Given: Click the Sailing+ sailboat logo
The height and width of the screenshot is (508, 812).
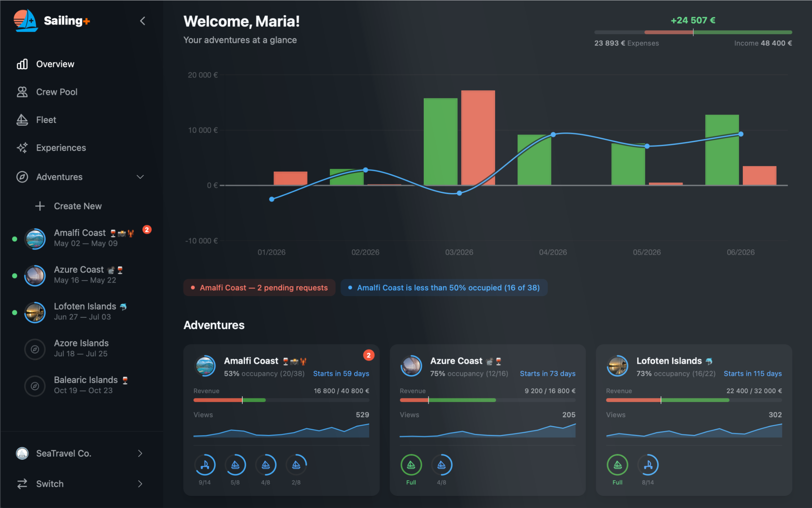Looking at the screenshot, I should [25, 21].
